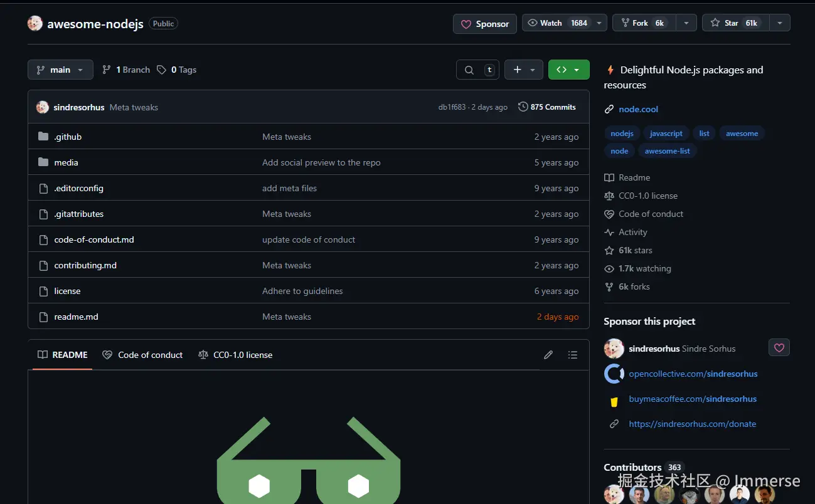Select the javascript topic tag
This screenshot has height=504, width=815.
point(666,134)
